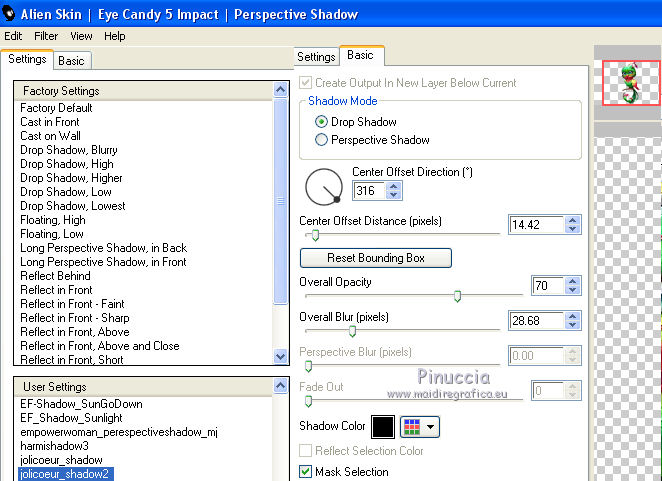The image size is (662, 481).
Task: Decrease Center Offset Direction with down arrow
Action: [x=394, y=195]
